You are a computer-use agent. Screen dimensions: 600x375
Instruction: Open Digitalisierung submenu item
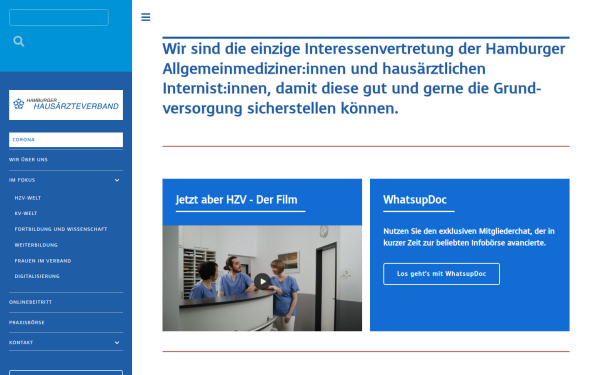(37, 276)
